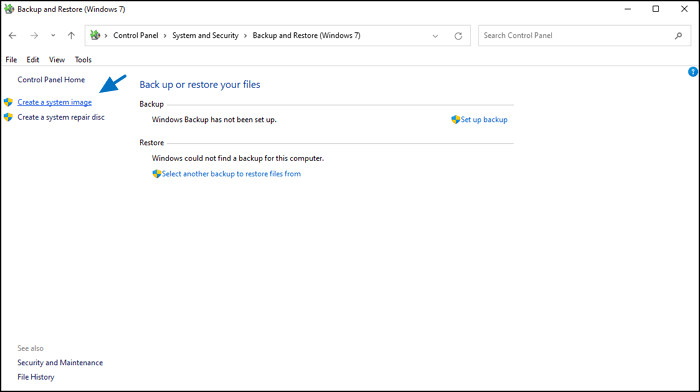Viewport: 700px width, 392px height.
Task: Click Create a system image link
Action: click(54, 102)
